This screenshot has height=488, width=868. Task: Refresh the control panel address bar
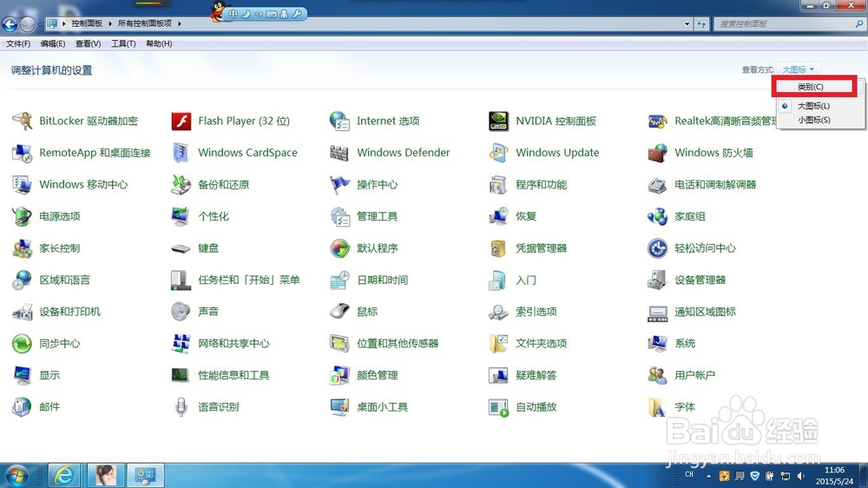click(x=701, y=23)
